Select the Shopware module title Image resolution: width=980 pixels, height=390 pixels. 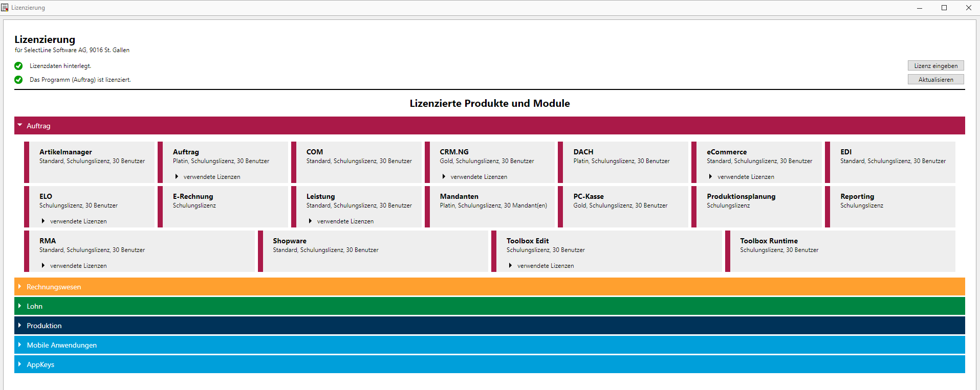(290, 241)
